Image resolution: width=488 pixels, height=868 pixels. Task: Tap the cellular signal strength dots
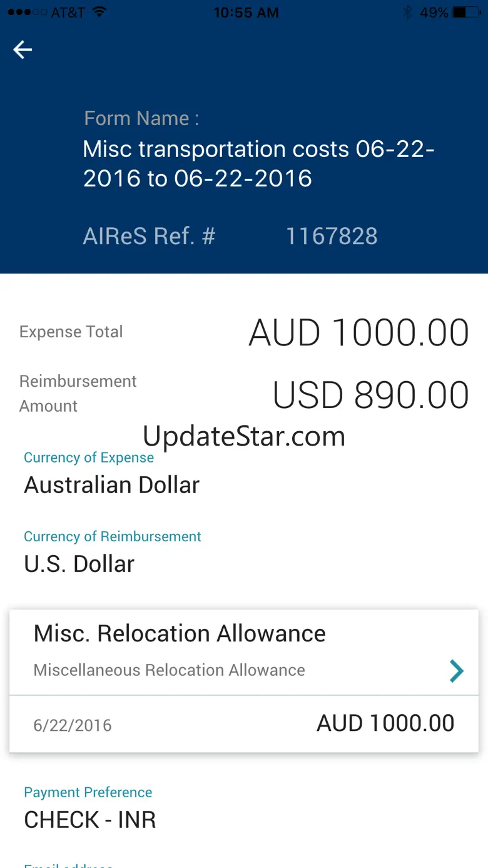coord(25,12)
